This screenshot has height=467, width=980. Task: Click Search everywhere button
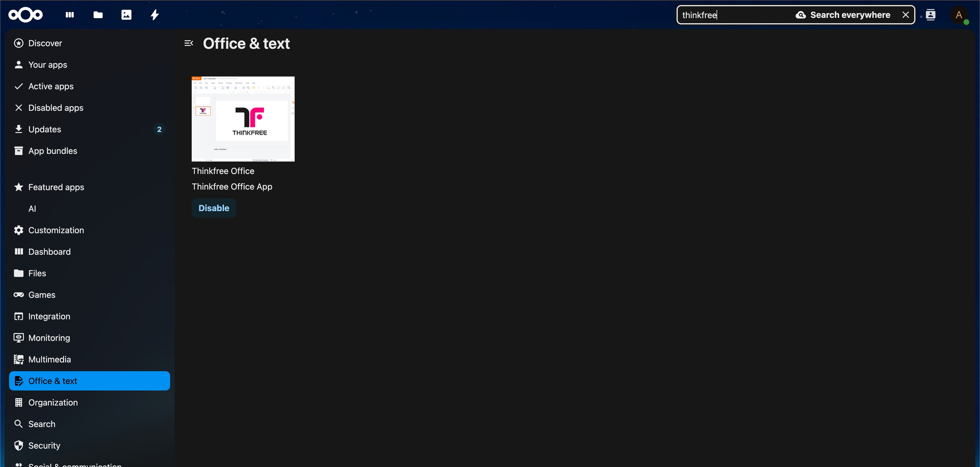tap(843, 15)
